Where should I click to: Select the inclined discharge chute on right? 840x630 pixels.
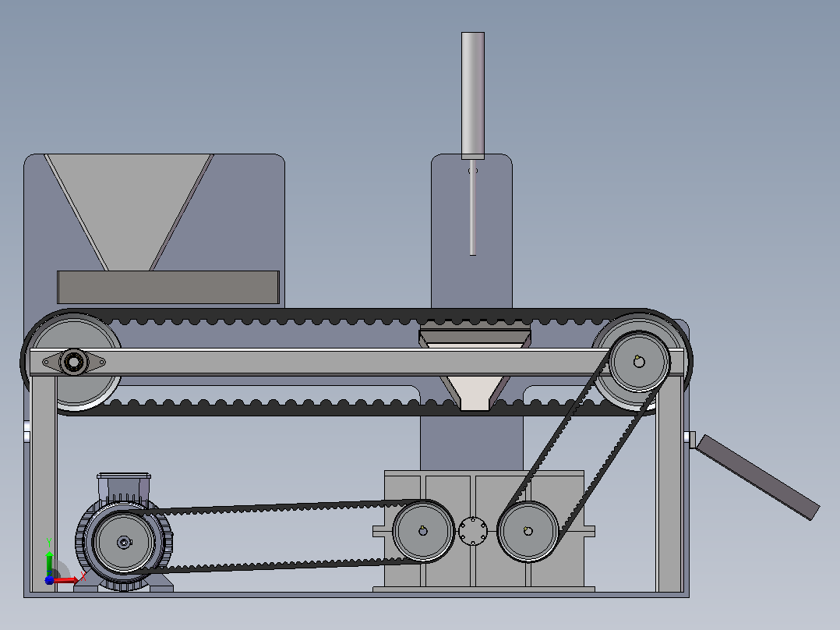(757, 476)
